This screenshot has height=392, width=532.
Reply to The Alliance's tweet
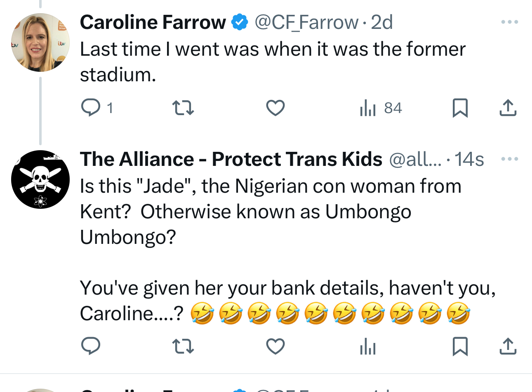(x=91, y=346)
